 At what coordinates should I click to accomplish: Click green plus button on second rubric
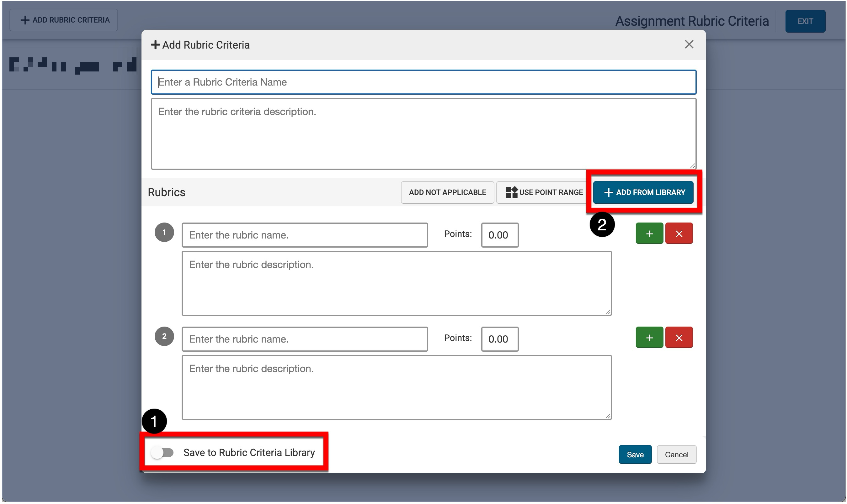(649, 338)
